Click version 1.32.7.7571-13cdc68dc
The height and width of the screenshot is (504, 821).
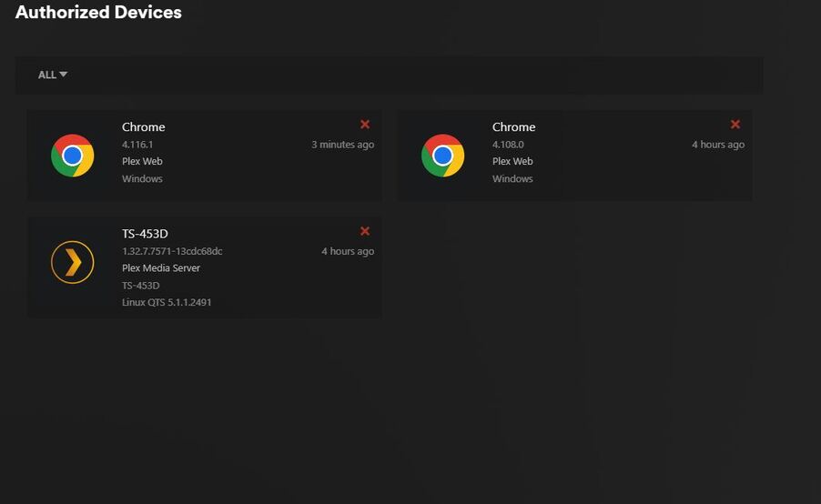point(172,251)
